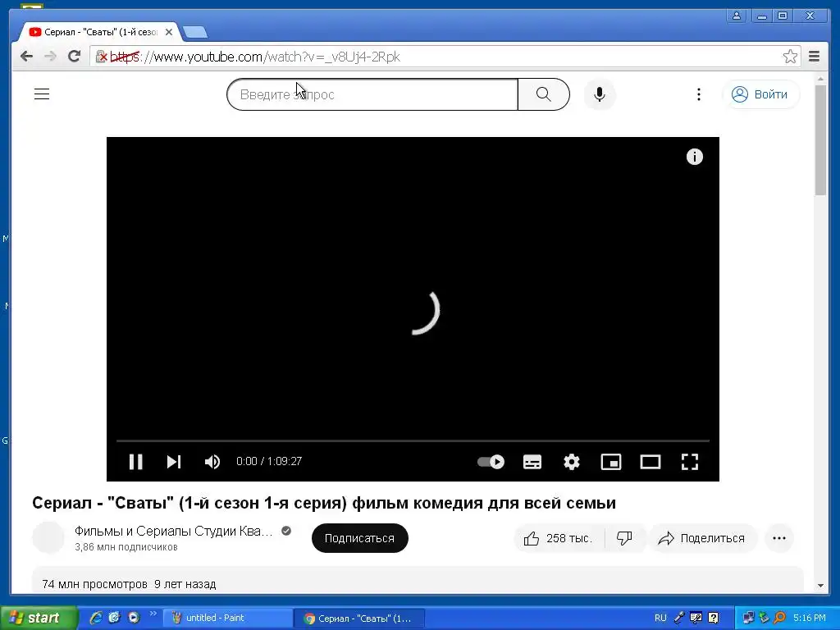Click the RU language indicator
This screenshot has width=840, height=630.
660,618
